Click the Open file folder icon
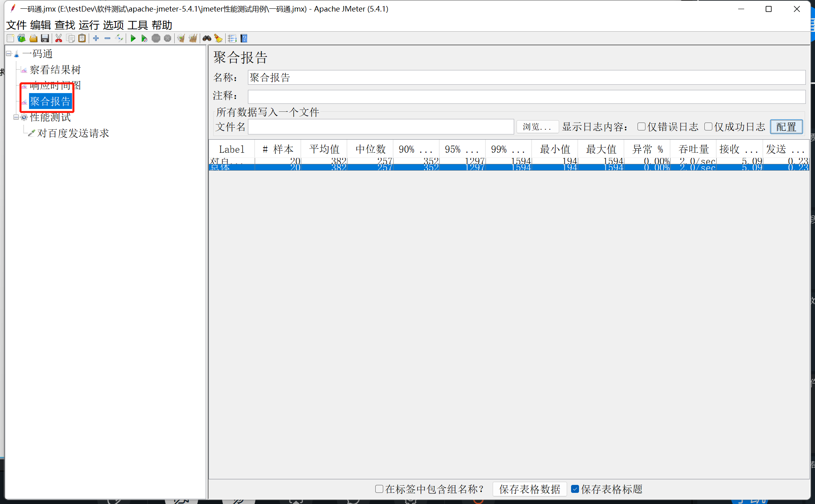 tap(33, 38)
